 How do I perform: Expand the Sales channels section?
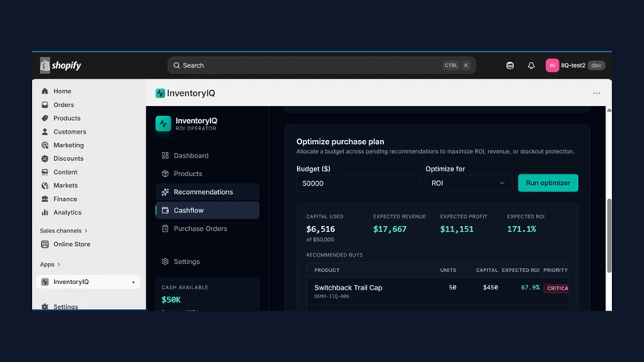pos(64,231)
